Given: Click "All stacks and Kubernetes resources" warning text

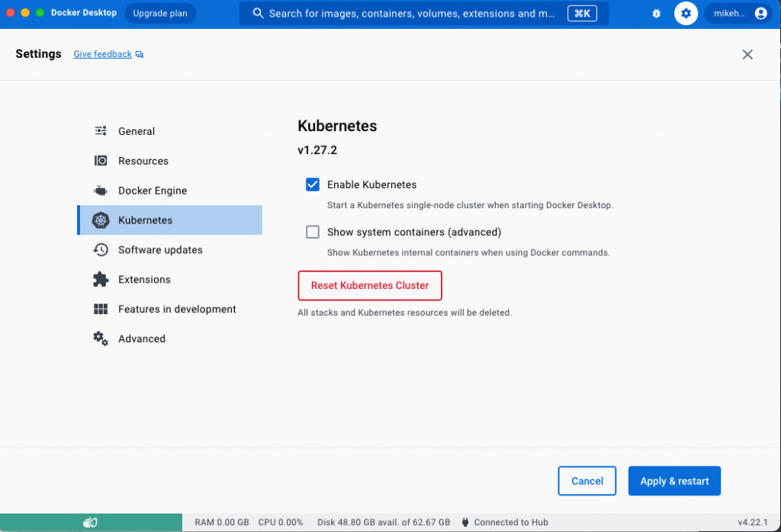Looking at the screenshot, I should click(404, 312).
